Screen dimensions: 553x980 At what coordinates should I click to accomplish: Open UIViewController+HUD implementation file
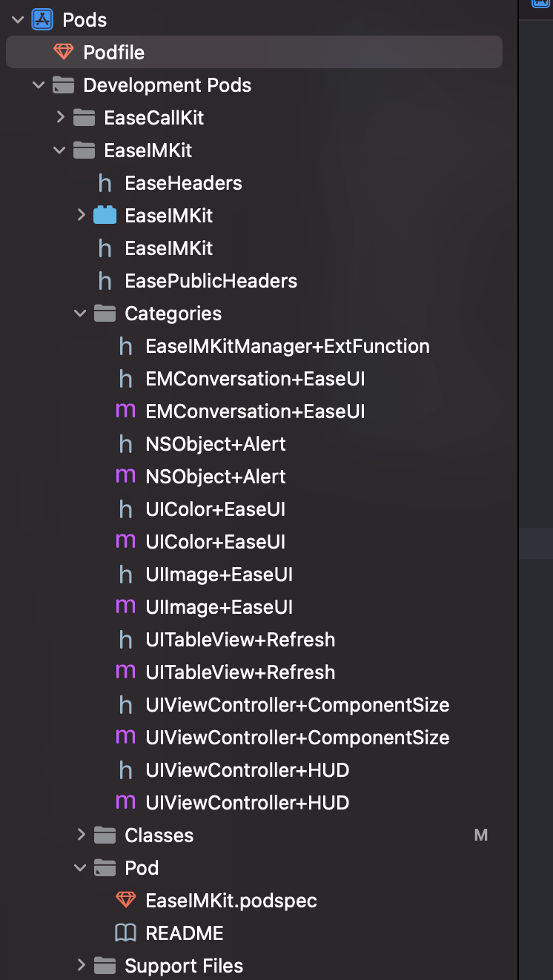tap(248, 803)
